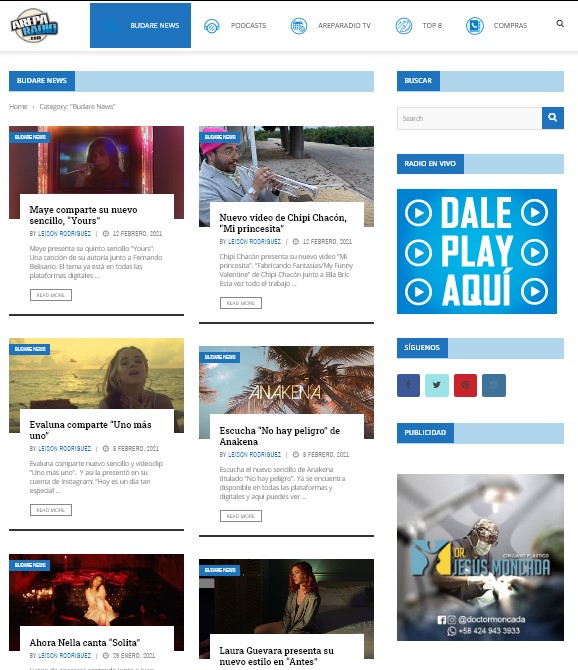The width and height of the screenshot is (578, 670).
Task: Go to Home breadcrumb link
Action: (18, 106)
